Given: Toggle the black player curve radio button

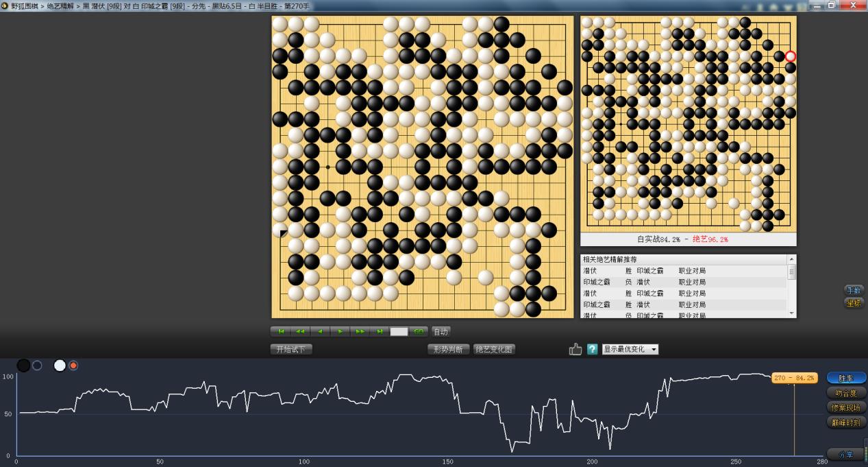Looking at the screenshot, I should click(37, 366).
